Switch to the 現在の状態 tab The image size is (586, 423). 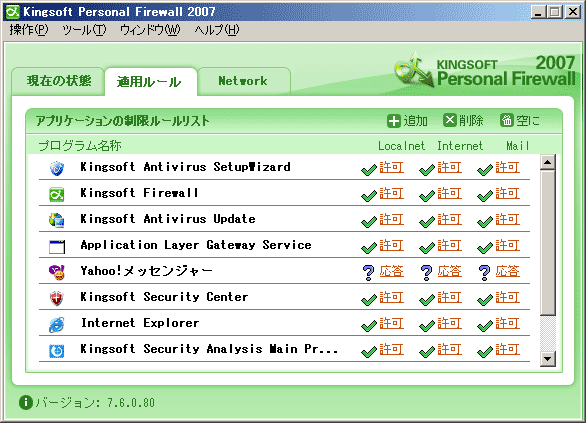[x=59, y=81]
